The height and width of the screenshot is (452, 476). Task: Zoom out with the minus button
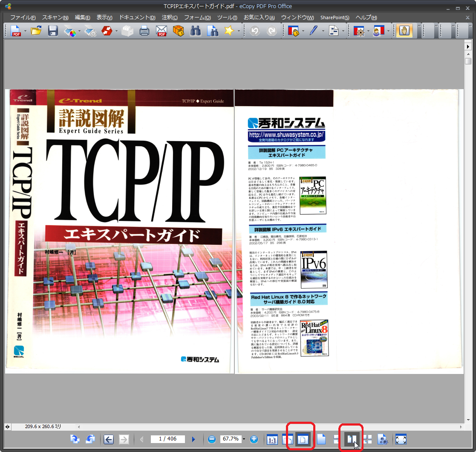(x=212, y=439)
